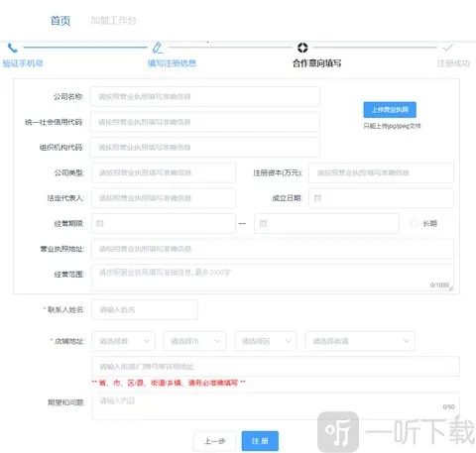Click the circle icon above 合作意向填写
The width and height of the screenshot is (476, 453).
302,48
